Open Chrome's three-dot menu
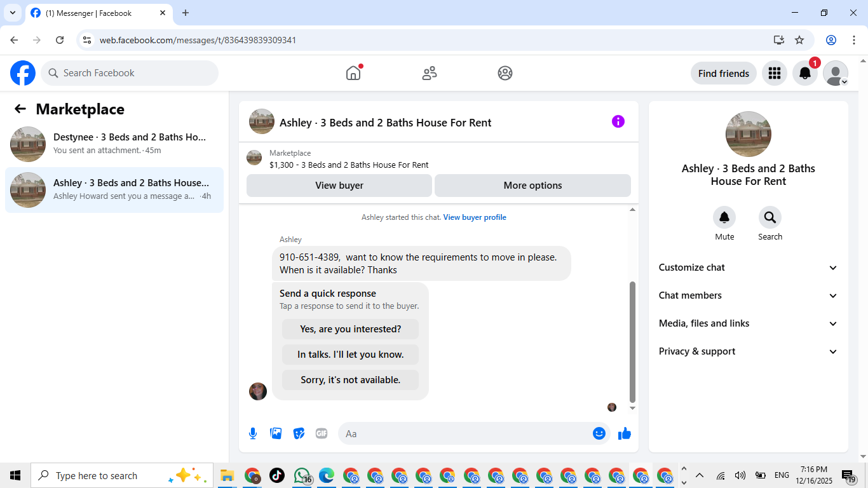This screenshot has width=868, height=488. pyautogui.click(x=854, y=40)
